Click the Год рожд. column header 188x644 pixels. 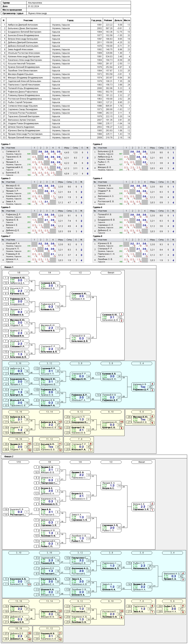(96, 20)
